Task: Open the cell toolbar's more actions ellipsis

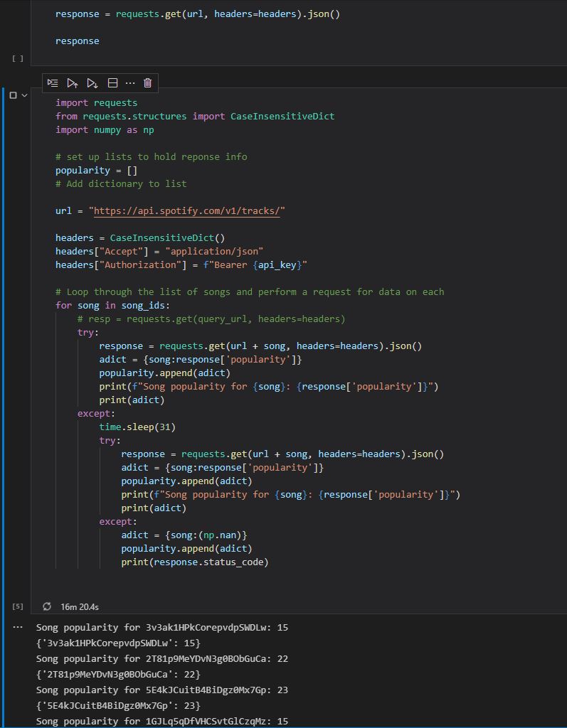Action: click(x=130, y=83)
